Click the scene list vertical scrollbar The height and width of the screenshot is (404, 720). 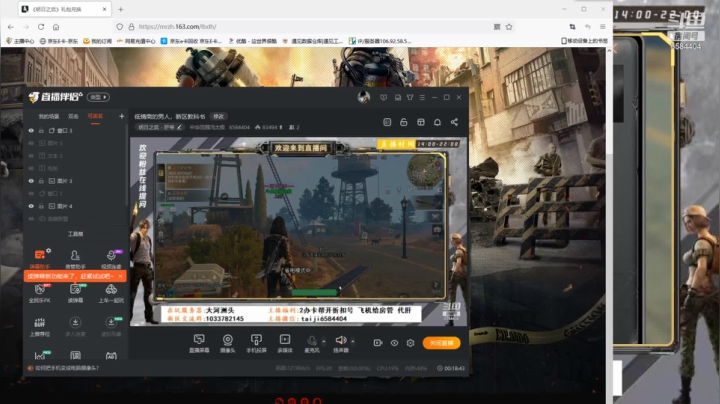(126, 165)
